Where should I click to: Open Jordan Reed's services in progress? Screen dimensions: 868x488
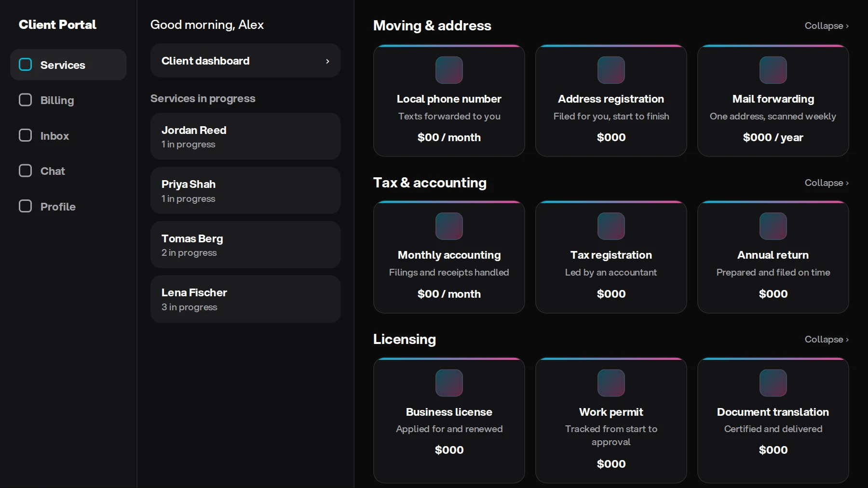point(245,136)
